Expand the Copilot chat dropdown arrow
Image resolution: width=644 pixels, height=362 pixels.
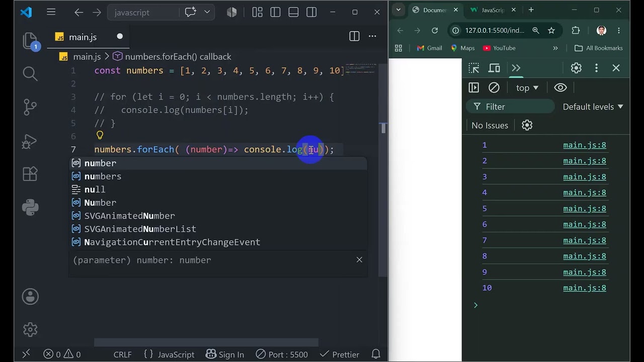[207, 13]
